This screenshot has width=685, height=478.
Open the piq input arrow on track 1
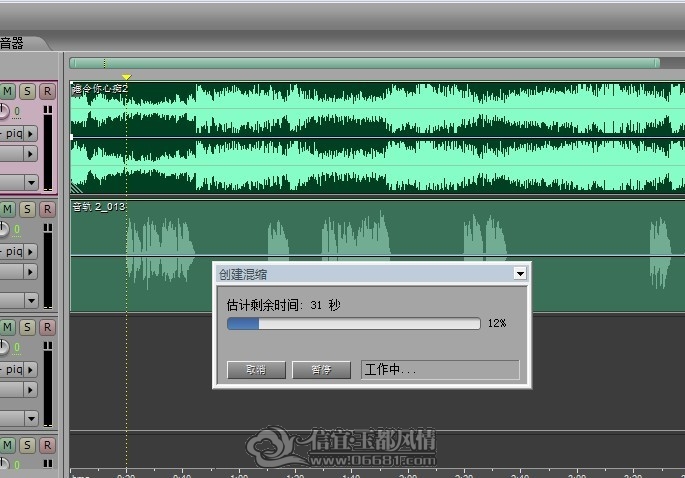coord(30,134)
